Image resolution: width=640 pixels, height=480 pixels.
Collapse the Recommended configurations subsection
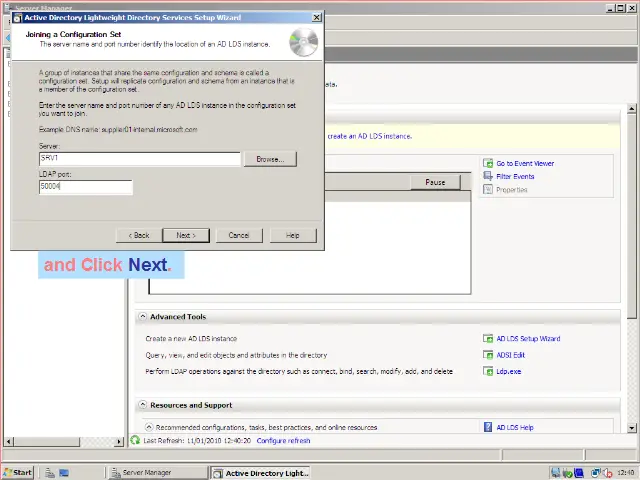(149, 427)
